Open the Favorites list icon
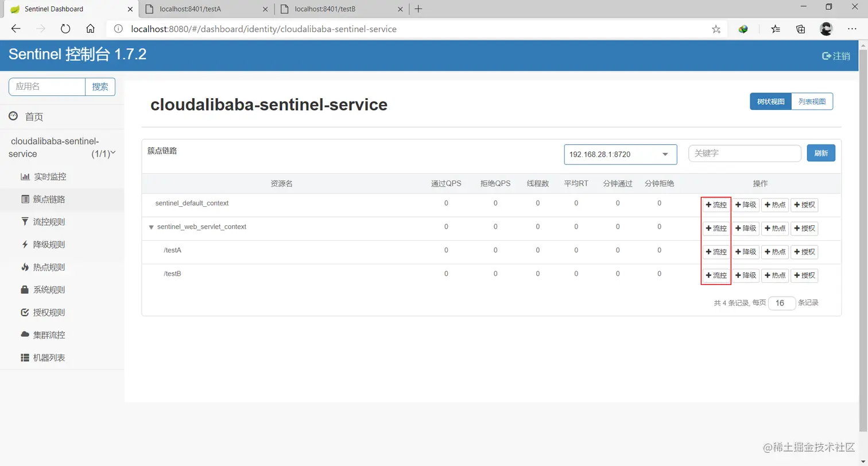Image resolution: width=868 pixels, height=466 pixels. (x=776, y=29)
